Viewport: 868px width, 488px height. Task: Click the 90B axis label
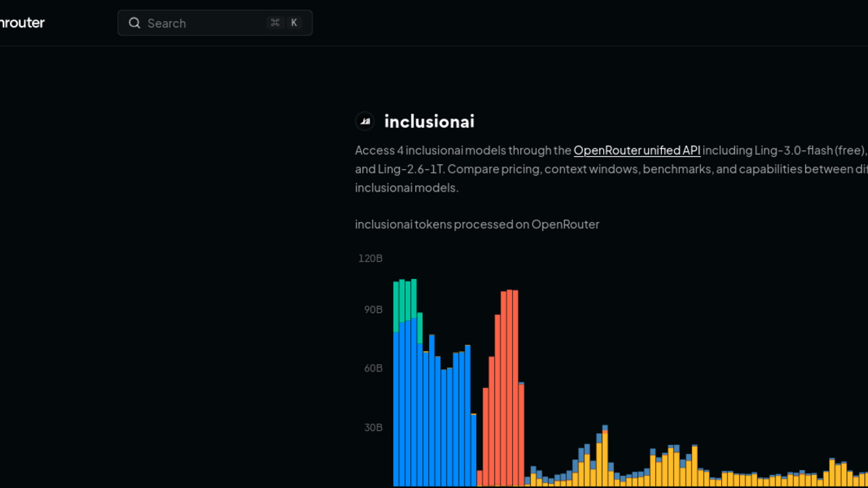tap(373, 309)
